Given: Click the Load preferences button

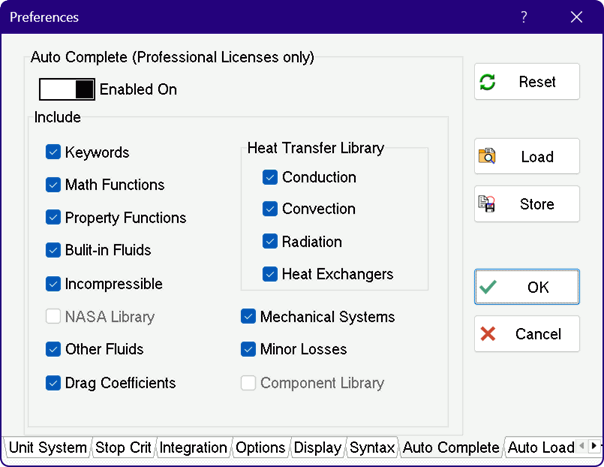Looking at the screenshot, I should point(526,157).
